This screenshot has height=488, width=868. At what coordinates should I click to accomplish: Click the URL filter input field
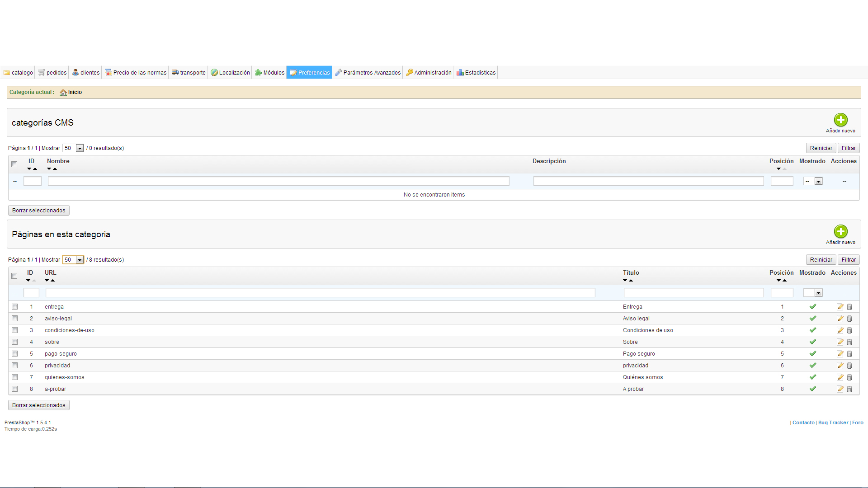(320, 293)
